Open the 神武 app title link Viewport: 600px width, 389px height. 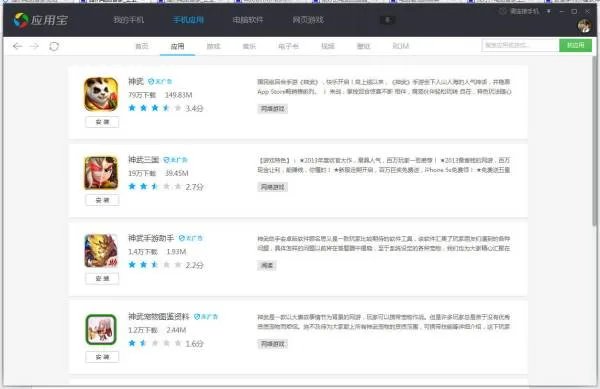pyautogui.click(x=136, y=81)
